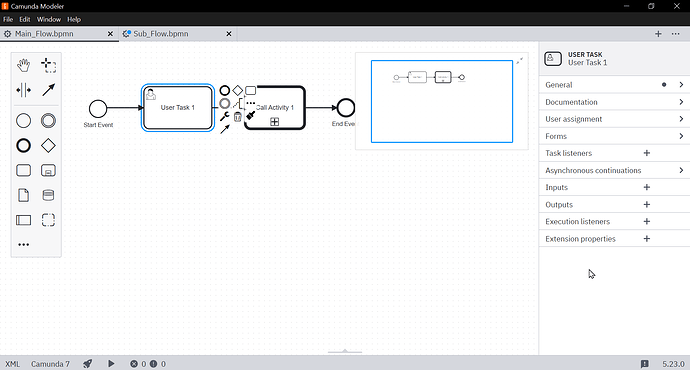This screenshot has width=690, height=370.
Task: Activate the hand tool in palette
Action: [x=23, y=66]
